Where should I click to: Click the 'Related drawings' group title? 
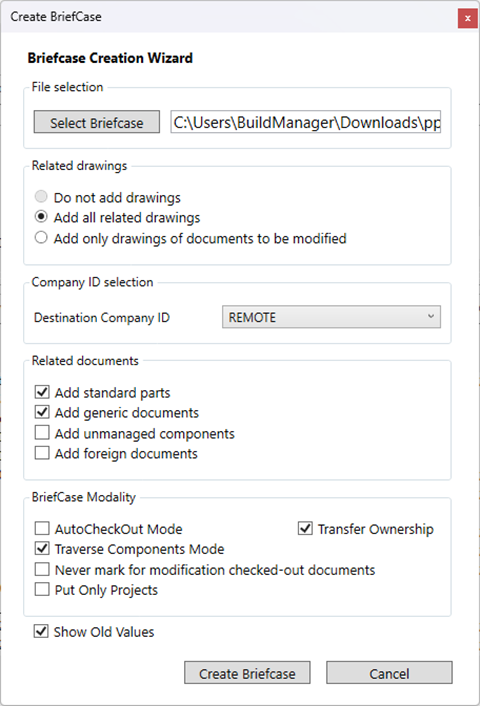[79, 166]
